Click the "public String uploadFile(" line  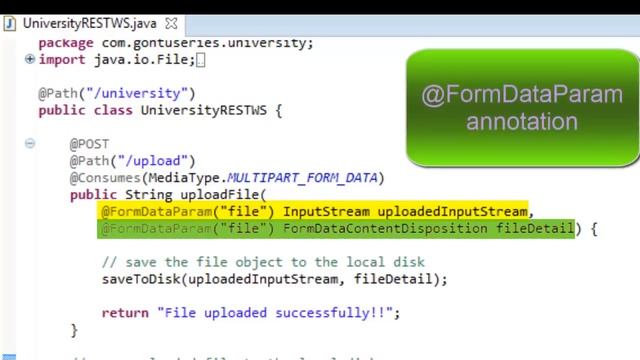pyautogui.click(x=168, y=195)
